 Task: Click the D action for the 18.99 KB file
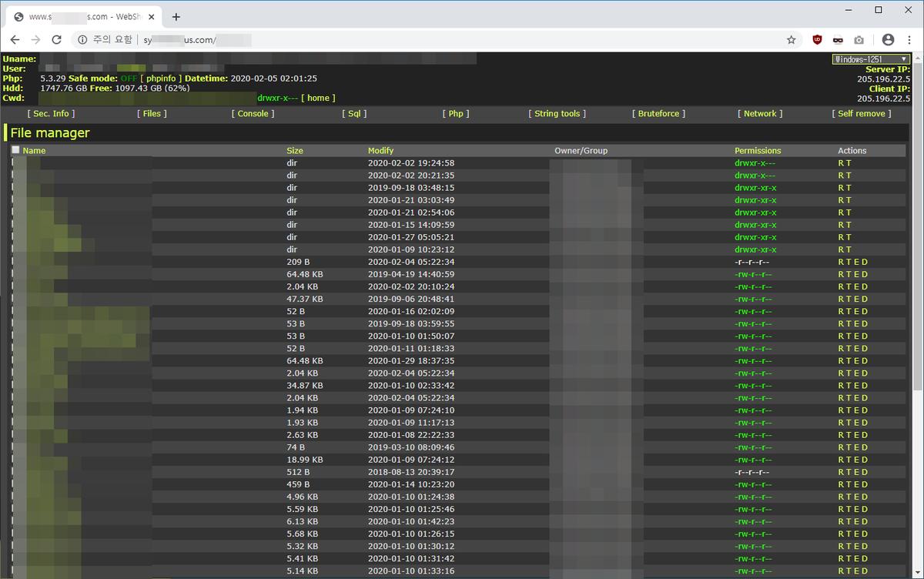coord(865,460)
